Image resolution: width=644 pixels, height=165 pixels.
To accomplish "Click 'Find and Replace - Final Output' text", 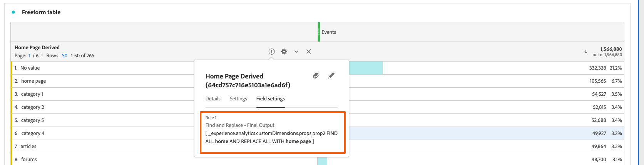I will pyautogui.click(x=240, y=125).
